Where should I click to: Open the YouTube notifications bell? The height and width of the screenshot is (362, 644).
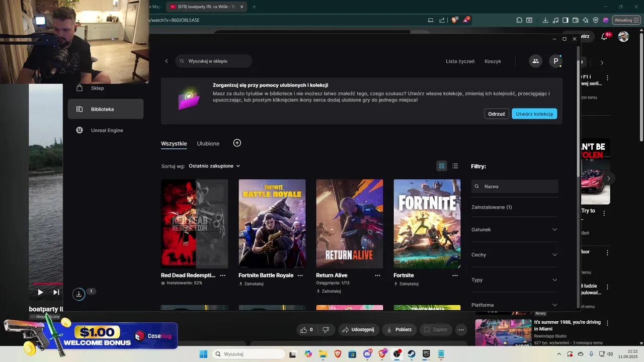pyautogui.click(x=604, y=37)
